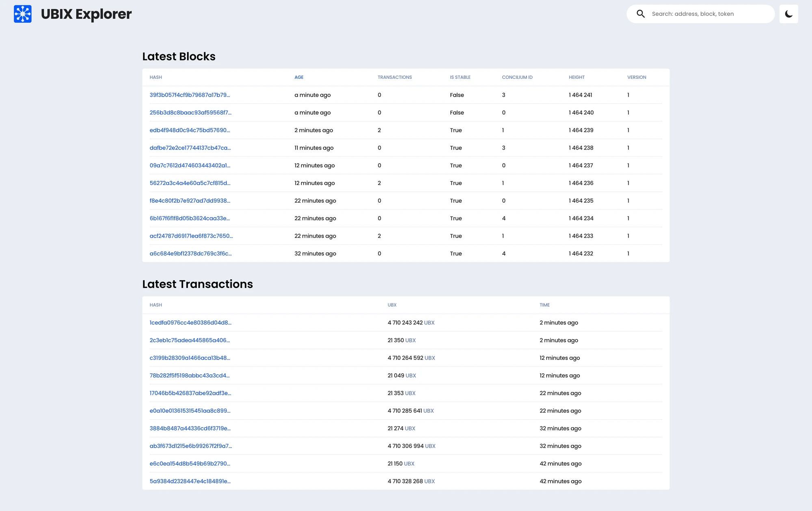
Task: Open block hash acf24787d69171ea6f873c7650...
Action: [x=191, y=236]
